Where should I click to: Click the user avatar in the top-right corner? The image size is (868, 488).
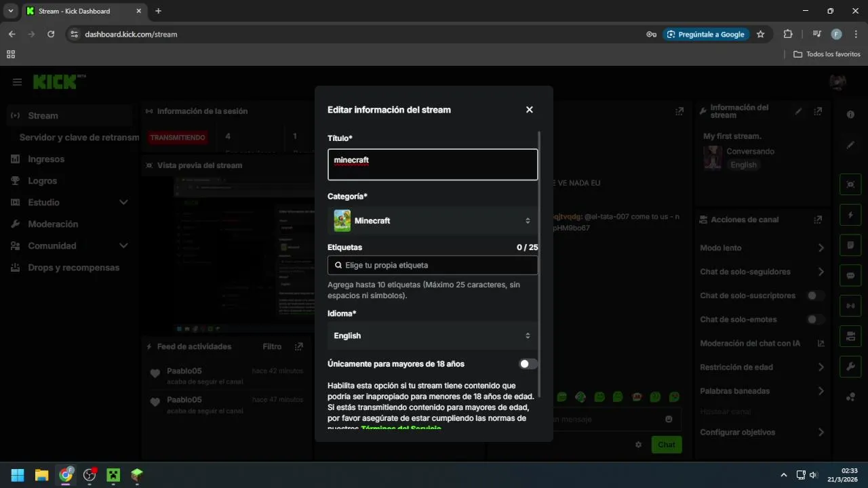pyautogui.click(x=837, y=82)
